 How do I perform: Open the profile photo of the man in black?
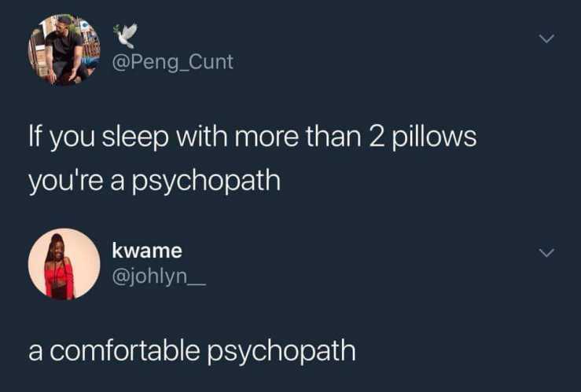[x=64, y=50]
